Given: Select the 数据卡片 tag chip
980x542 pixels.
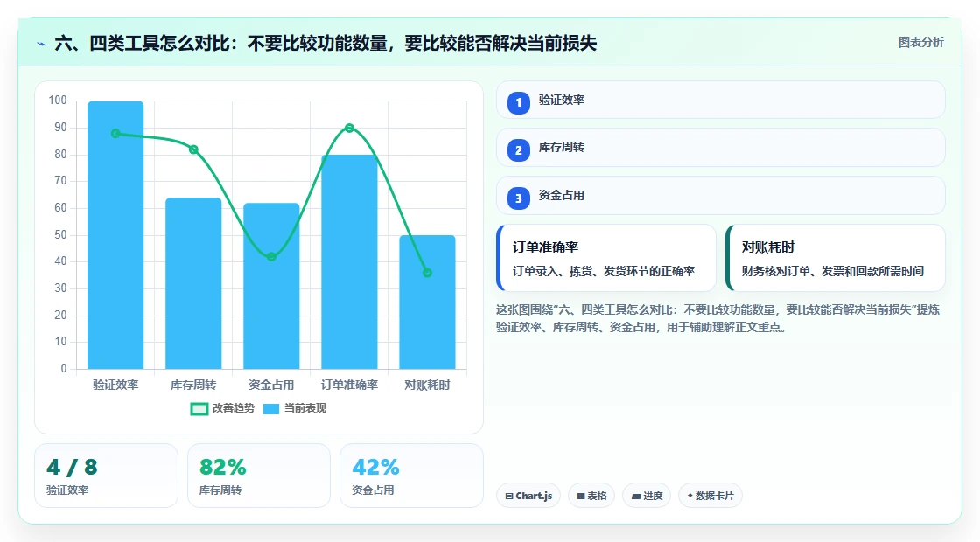Looking at the screenshot, I should coord(710,496).
